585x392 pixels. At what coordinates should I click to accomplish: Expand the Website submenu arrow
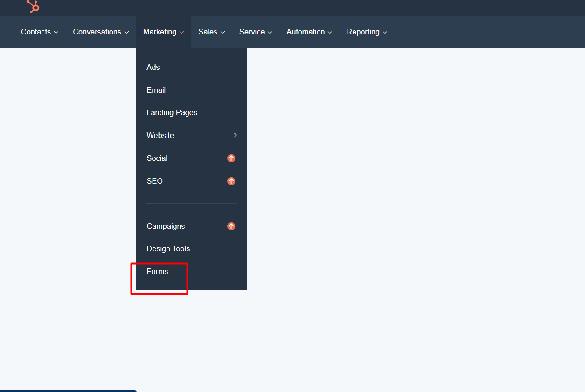point(235,135)
